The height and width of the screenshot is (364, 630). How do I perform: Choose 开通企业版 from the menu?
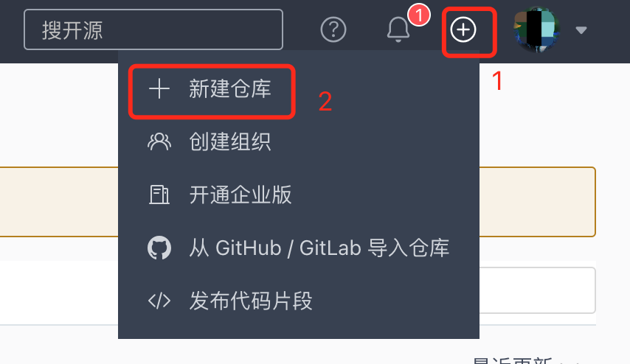coord(299,195)
